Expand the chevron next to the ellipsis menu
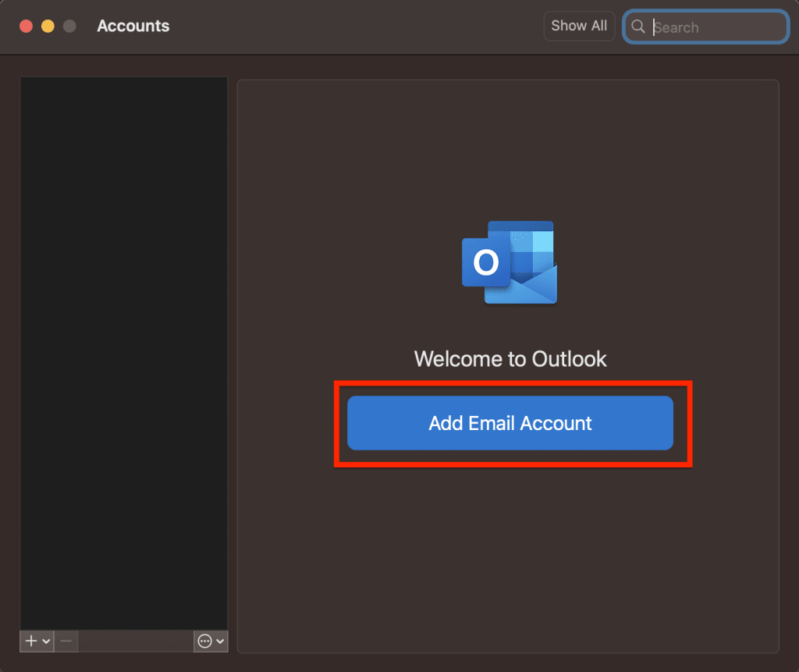Viewport: 799px width, 672px height. click(x=221, y=641)
